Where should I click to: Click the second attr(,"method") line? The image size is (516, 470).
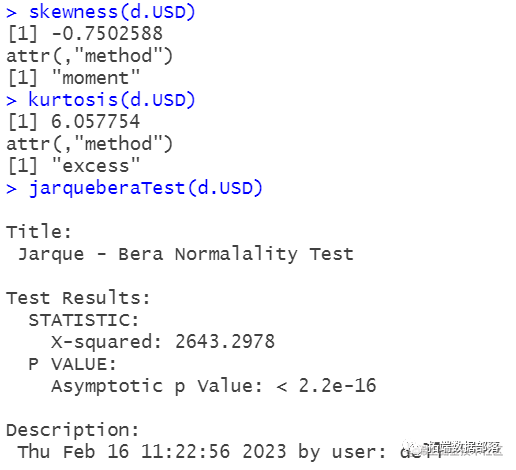point(89,144)
